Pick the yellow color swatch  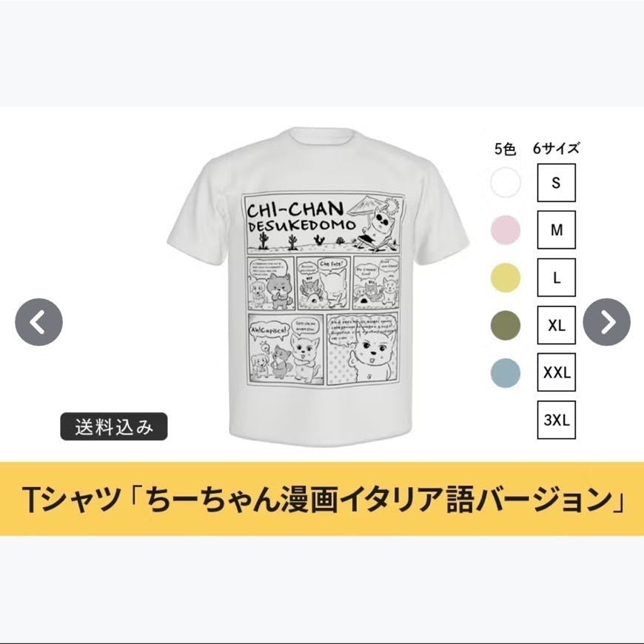[506, 278]
